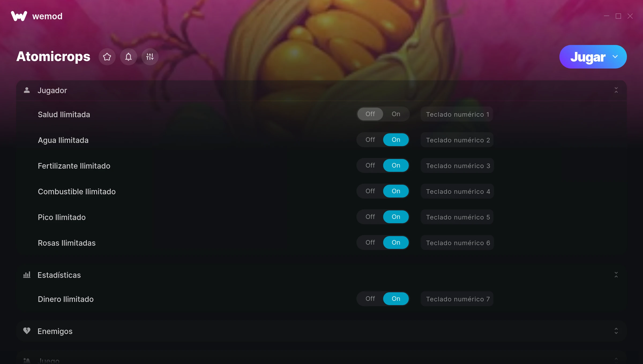Collapse the Estadísticas section
643x364 pixels.
point(616,275)
